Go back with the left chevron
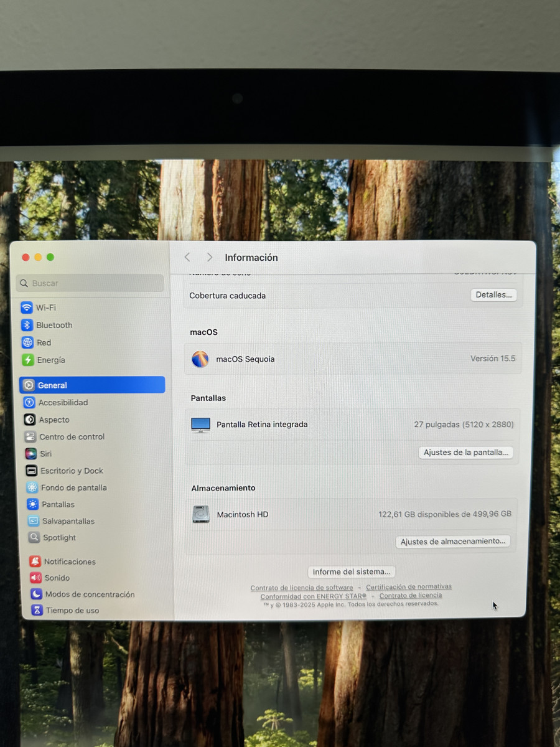Image resolution: width=560 pixels, height=747 pixels. pos(187,257)
